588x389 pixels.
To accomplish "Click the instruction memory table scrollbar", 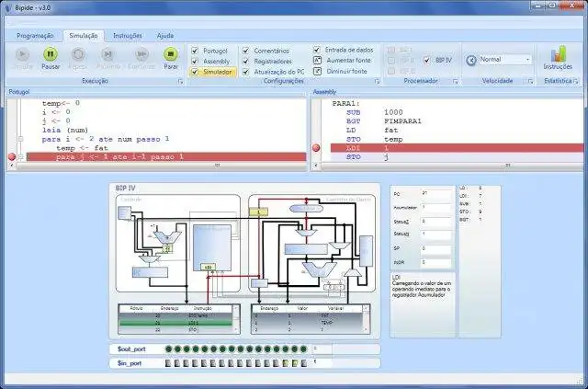I will pos(236,319).
